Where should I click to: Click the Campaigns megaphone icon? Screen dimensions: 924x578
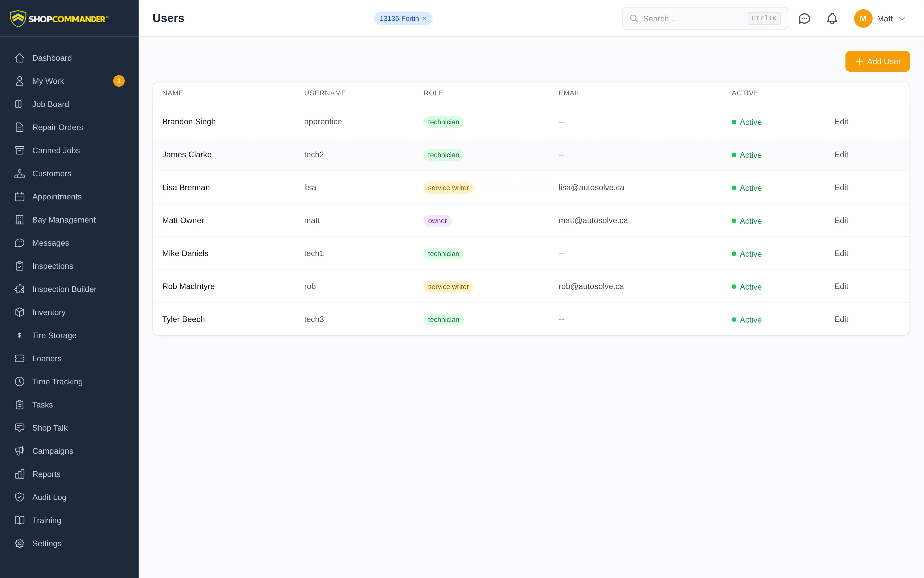19,451
